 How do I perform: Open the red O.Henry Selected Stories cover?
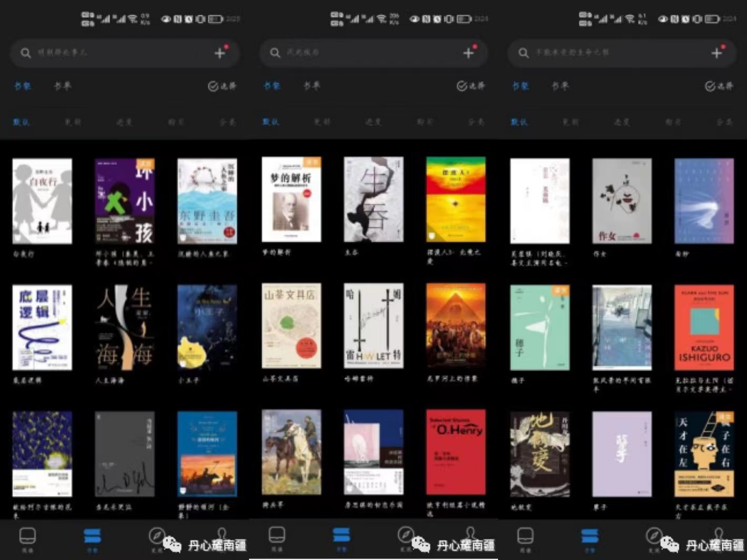point(455,452)
